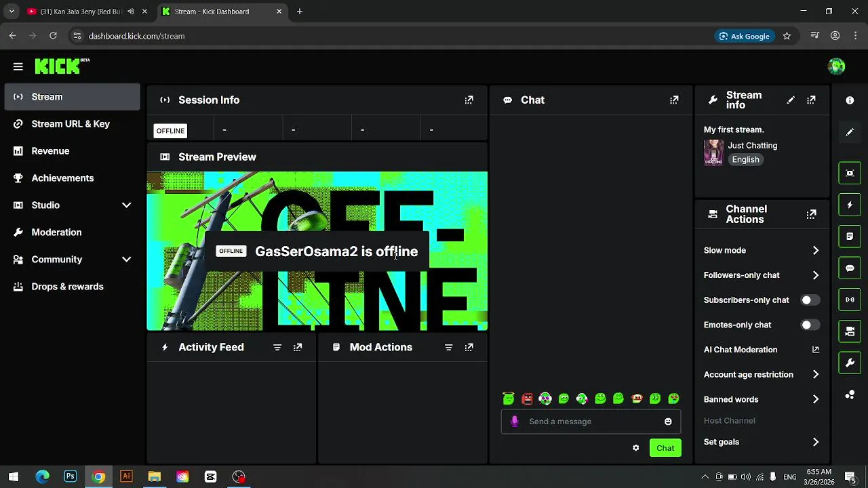
Task: Open the Revenue page
Action: tap(72, 151)
